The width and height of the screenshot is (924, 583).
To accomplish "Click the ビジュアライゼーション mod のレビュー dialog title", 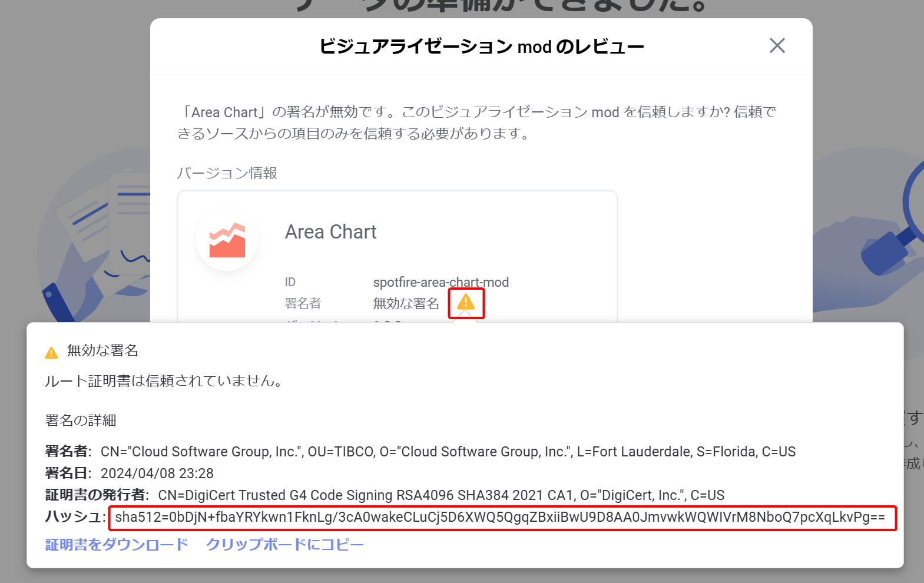I will tap(482, 46).
